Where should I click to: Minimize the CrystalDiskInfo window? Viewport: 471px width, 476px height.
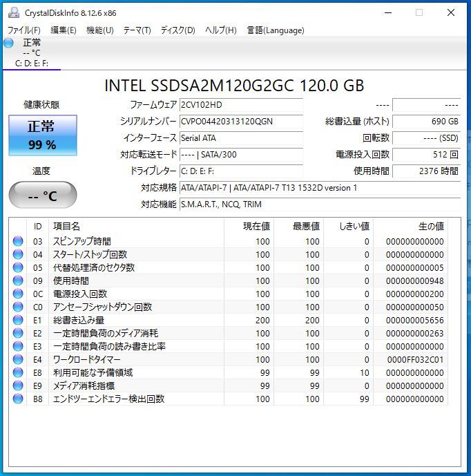[x=388, y=12]
